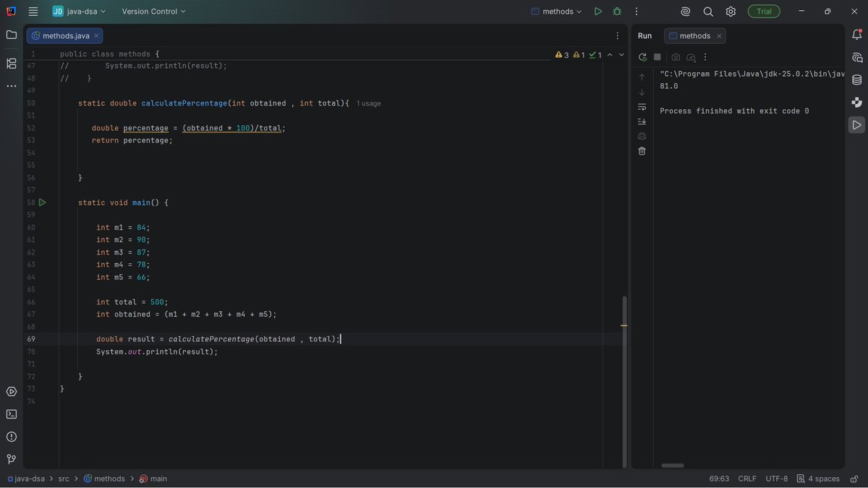Debug the methods configuration
The height and width of the screenshot is (488, 868).
point(617,12)
